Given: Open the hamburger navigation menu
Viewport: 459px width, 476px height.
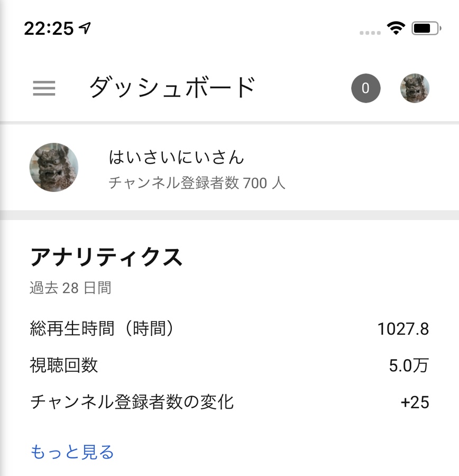Looking at the screenshot, I should point(44,88).
